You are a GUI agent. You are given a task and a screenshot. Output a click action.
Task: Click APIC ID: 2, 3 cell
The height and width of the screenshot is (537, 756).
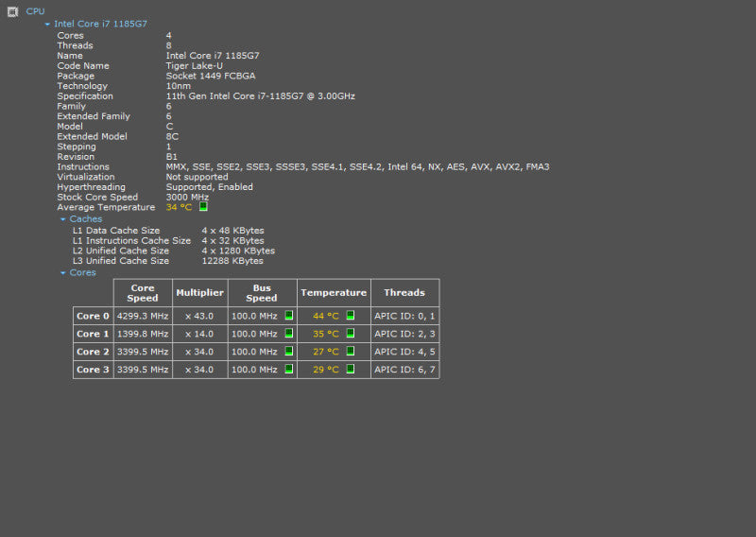(404, 334)
